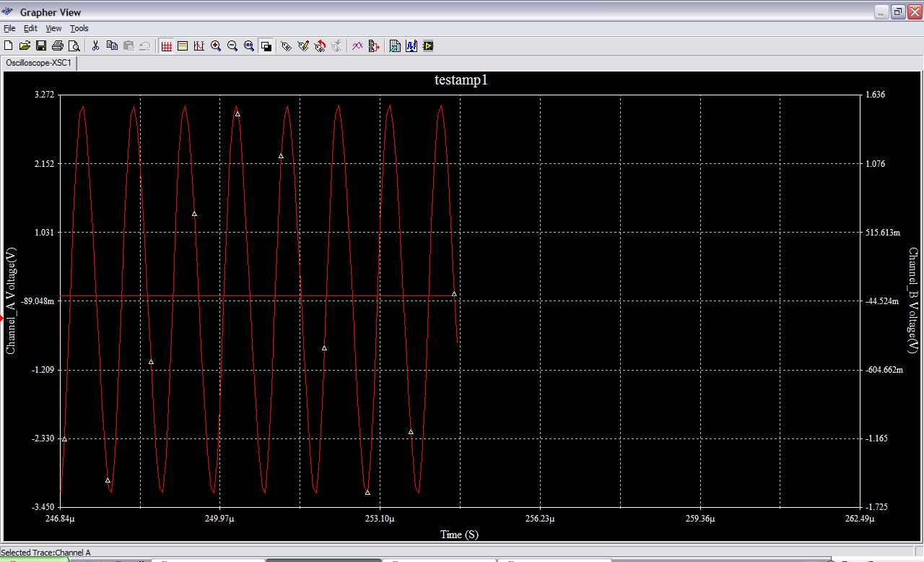
Task: Click the Selected Trace:Channel A status text
Action: 46,553
